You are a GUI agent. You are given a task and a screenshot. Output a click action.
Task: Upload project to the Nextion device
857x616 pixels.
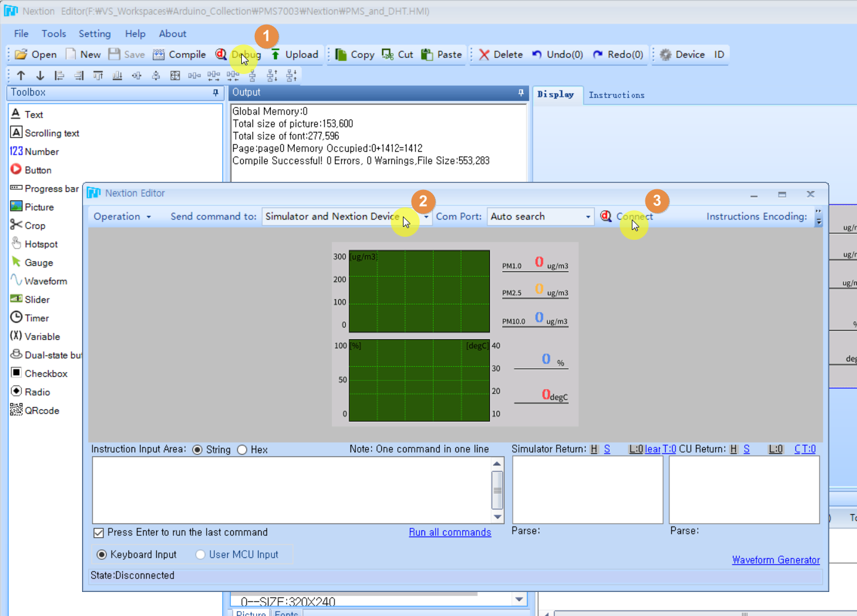point(294,54)
